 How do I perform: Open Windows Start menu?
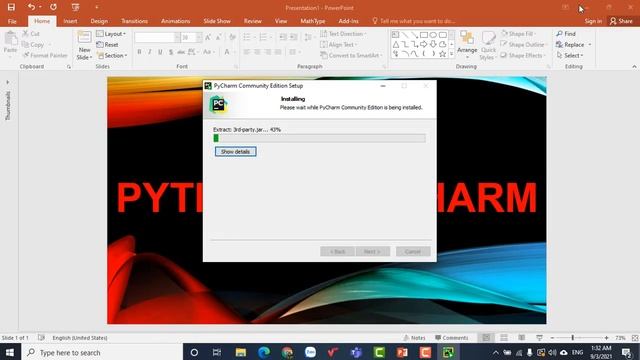(10, 352)
